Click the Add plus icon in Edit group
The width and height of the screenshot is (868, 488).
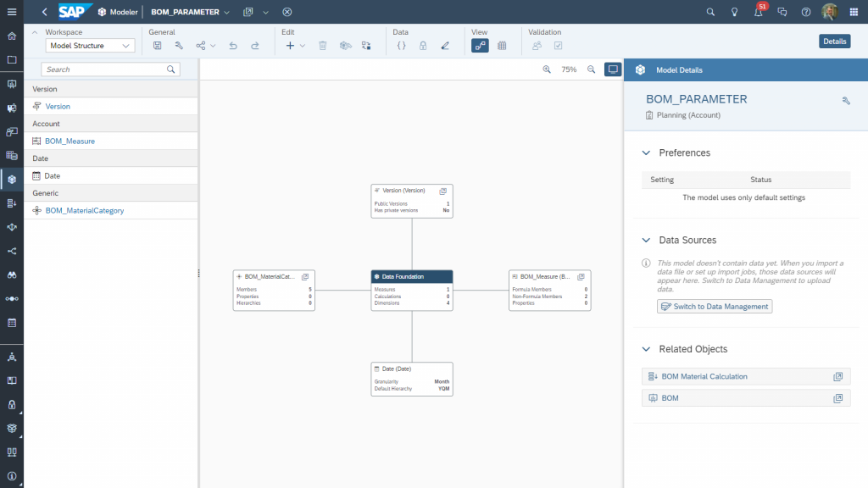tap(290, 46)
